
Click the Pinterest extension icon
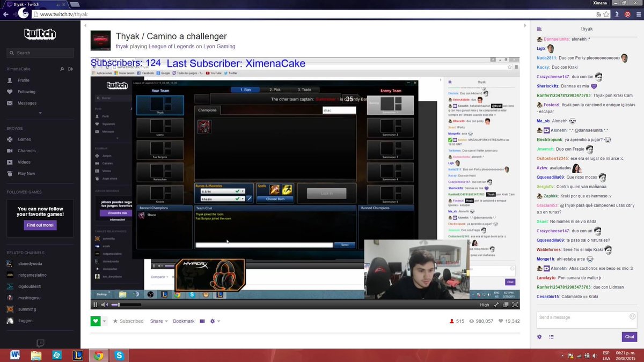click(x=627, y=14)
